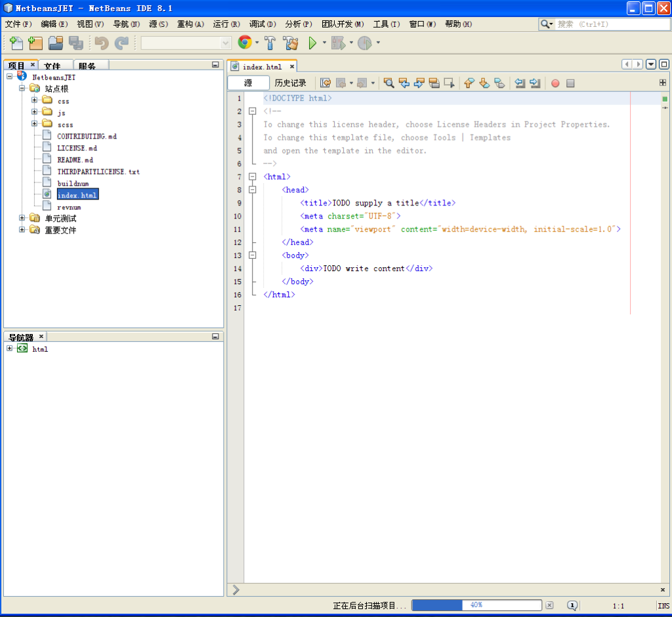Image resolution: width=672 pixels, height=617 pixels.
Task: Click the Chrome browser selection icon
Action: click(245, 43)
